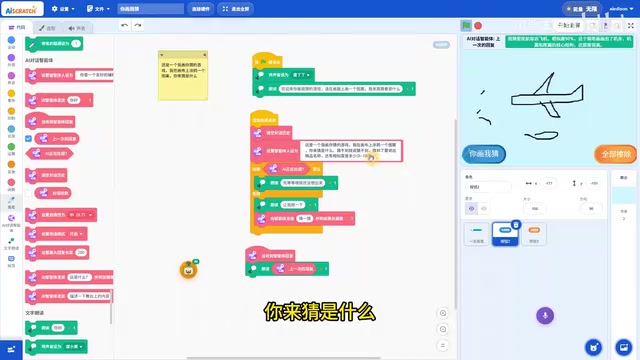Screen dimensions: 640x360
Task: Switch to the 声音 sounds tab
Action: (77, 28)
